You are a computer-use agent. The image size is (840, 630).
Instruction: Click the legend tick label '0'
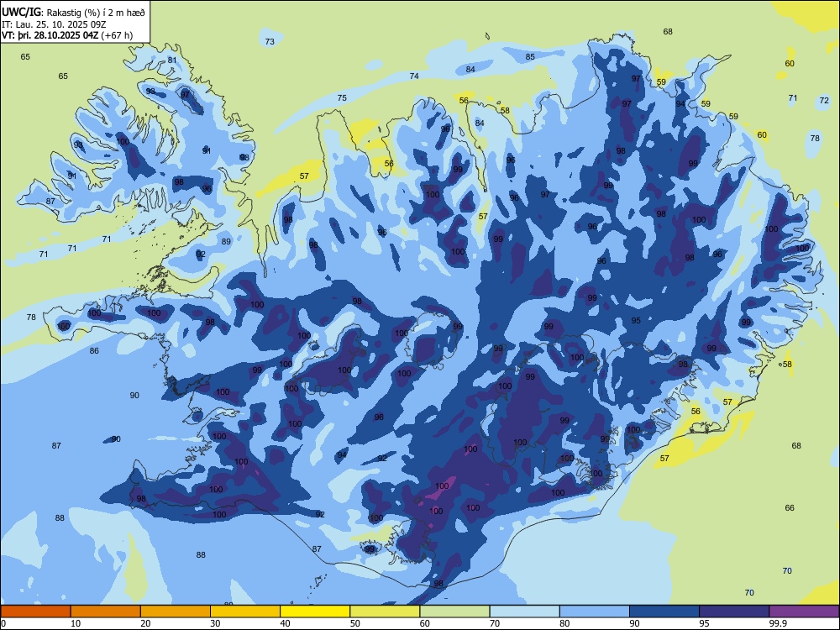(3, 623)
